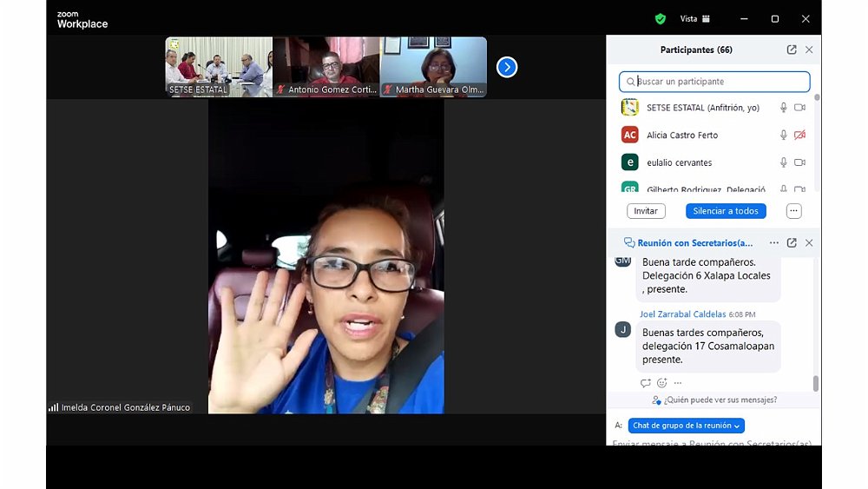Click the Buscar un participante search field
868x489 pixels.
coord(714,82)
